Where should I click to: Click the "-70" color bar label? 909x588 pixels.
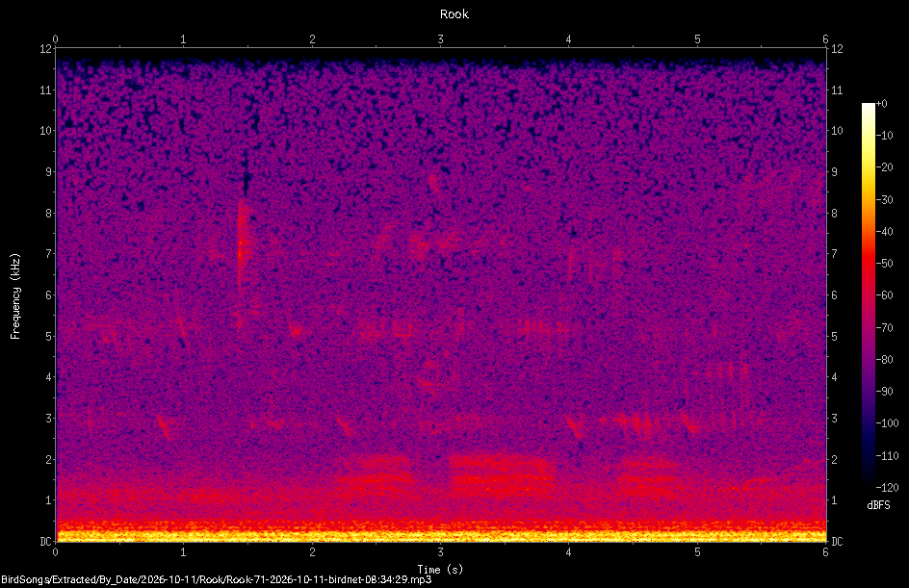click(884, 328)
